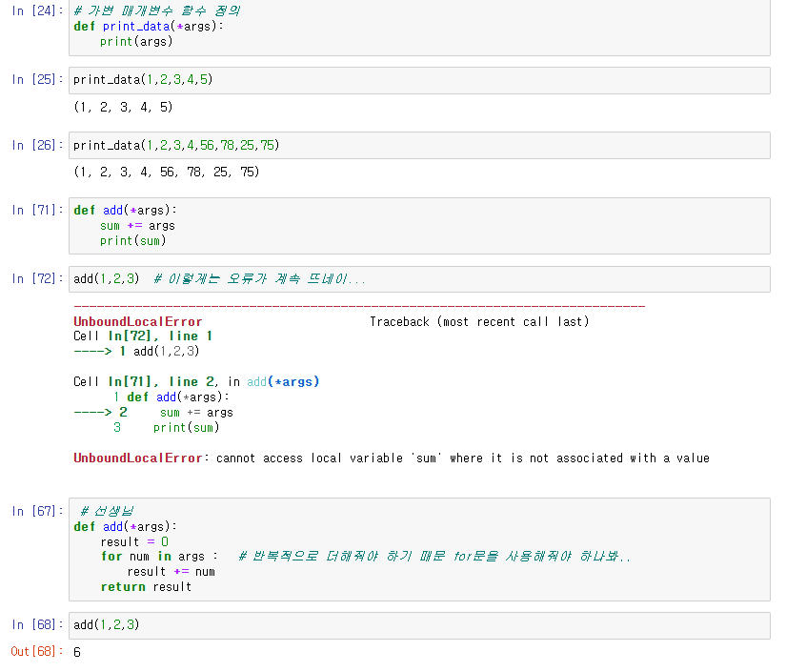Click the '----> 1 add(1,2,3)' traceback line
The width and height of the screenshot is (786, 672).
[136, 351]
